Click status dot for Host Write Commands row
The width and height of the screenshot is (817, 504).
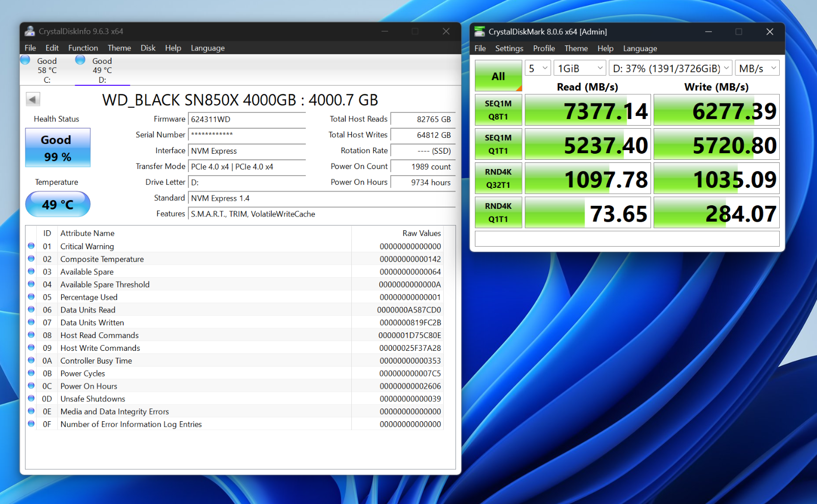click(x=31, y=348)
